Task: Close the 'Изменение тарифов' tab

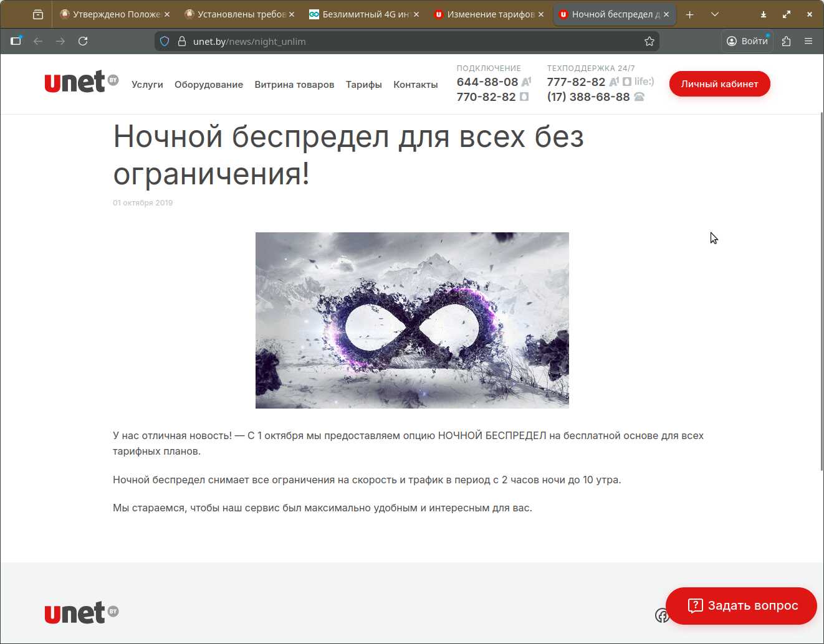Action: pyautogui.click(x=541, y=14)
